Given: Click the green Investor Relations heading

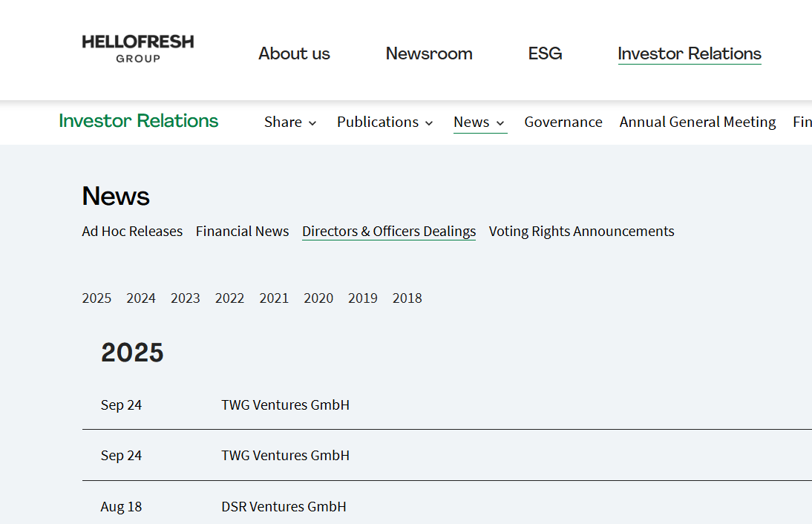Looking at the screenshot, I should pyautogui.click(x=139, y=121).
